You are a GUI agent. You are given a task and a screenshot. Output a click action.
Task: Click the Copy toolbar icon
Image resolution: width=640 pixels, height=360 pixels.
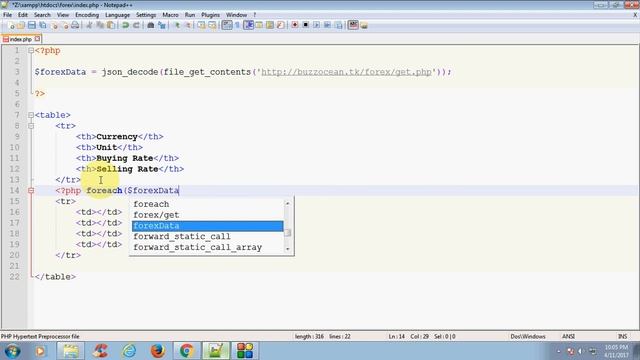(x=100, y=25)
